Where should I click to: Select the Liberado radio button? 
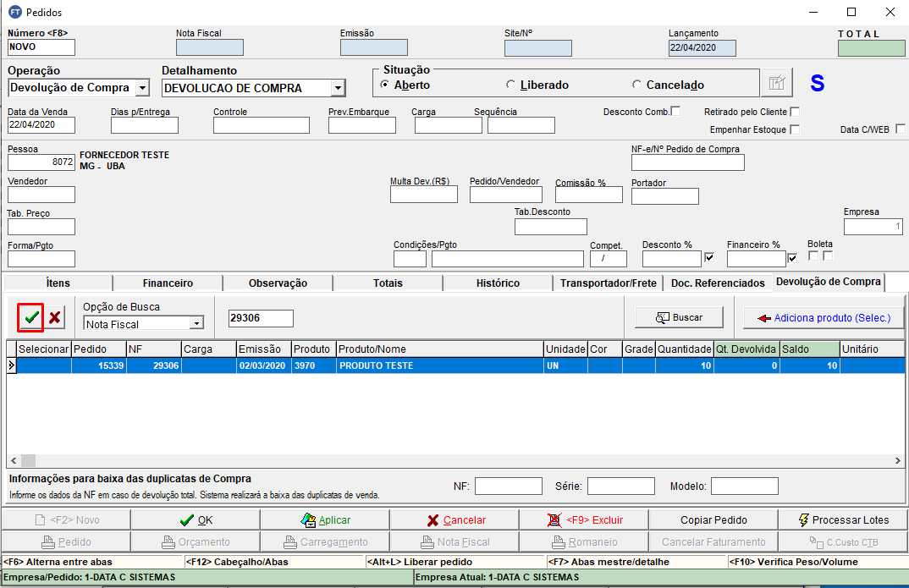pos(510,85)
